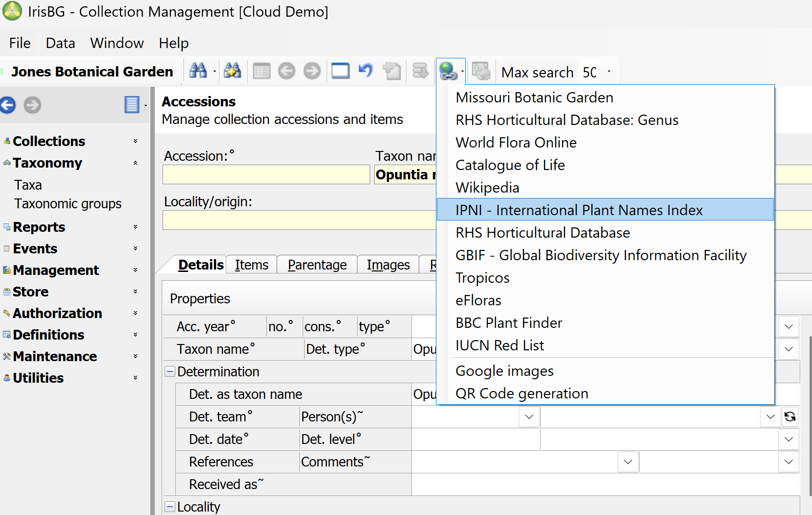Image resolution: width=812 pixels, height=515 pixels.
Task: Open the Taxon name row dropdown arrow
Action: (x=788, y=349)
